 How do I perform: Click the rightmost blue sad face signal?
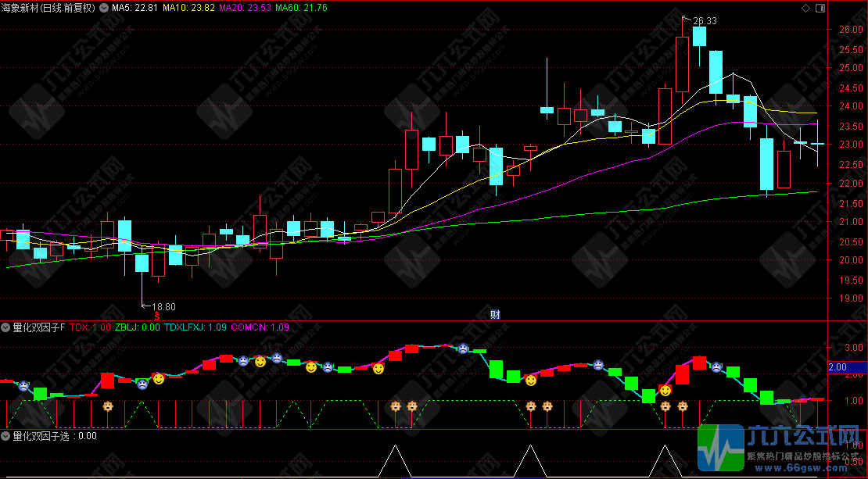click(716, 366)
